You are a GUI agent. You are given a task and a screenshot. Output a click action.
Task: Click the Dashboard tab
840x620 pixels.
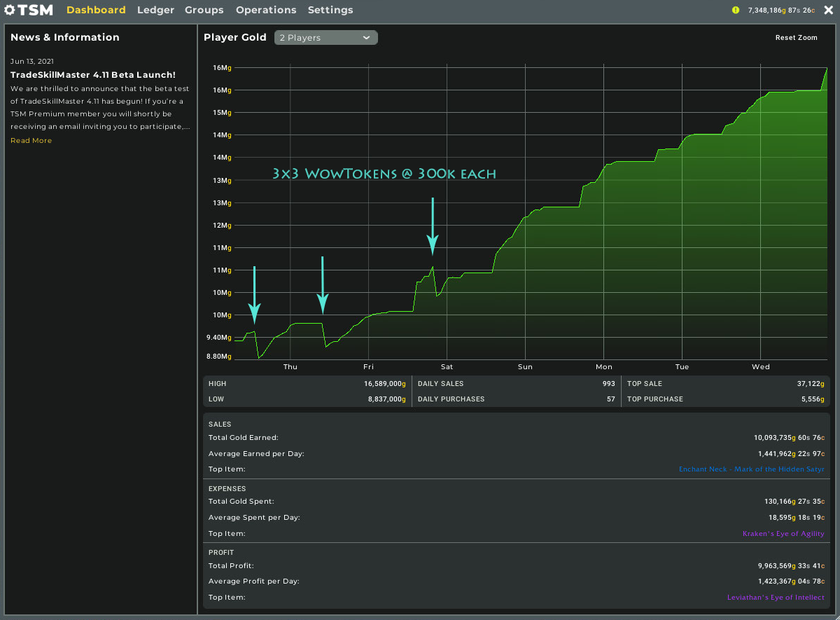[96, 10]
